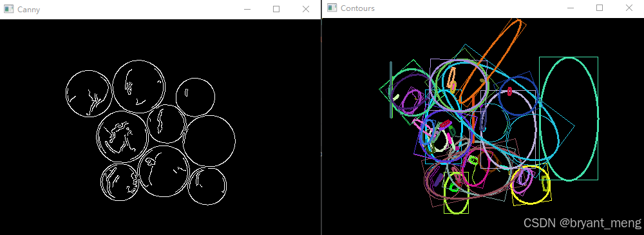Click the Contours window title text
Image resolution: width=644 pixels, height=235 pixels.
coord(357,8)
